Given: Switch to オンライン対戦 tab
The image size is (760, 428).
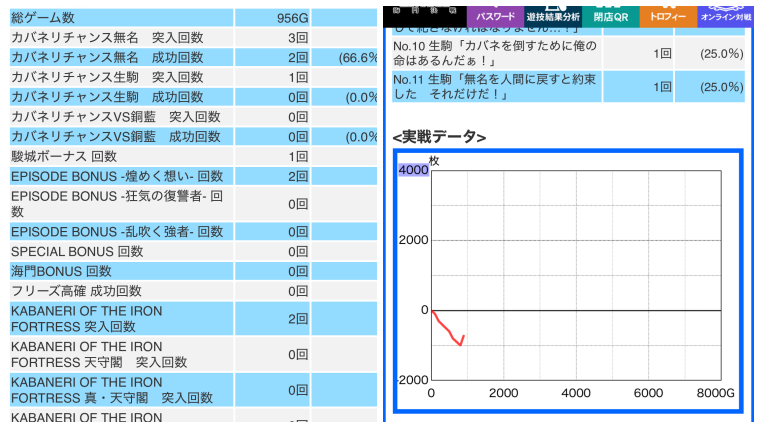Looking at the screenshot, I should point(726,16).
